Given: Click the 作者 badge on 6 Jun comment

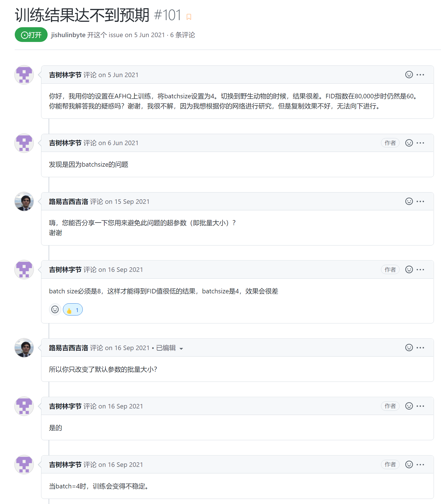Looking at the screenshot, I should [x=390, y=143].
